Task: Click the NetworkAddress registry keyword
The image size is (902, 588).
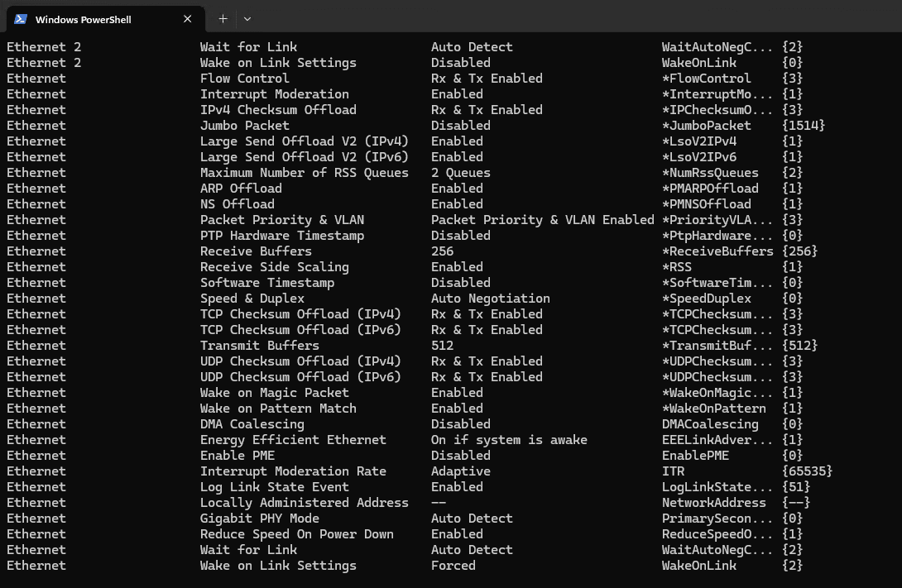Action: point(713,503)
